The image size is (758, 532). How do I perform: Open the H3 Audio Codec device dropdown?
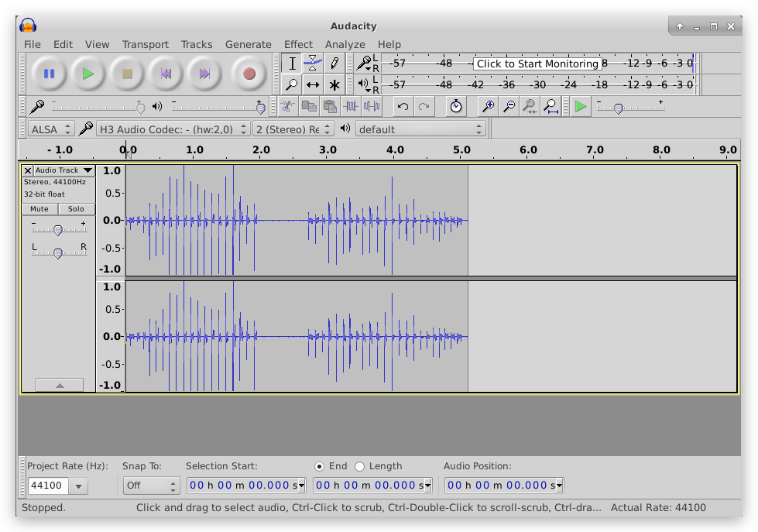coord(173,129)
